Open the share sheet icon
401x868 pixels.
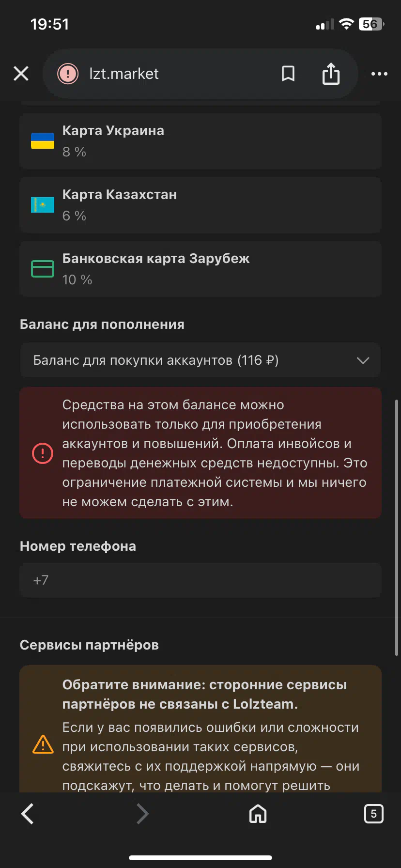point(331,74)
